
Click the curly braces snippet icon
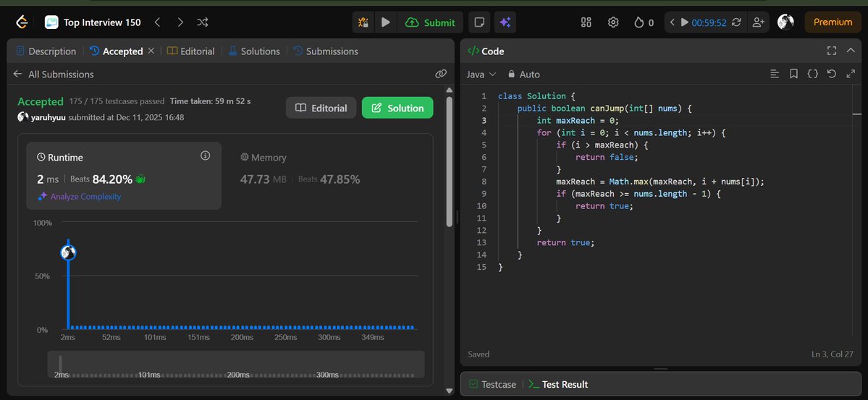(813, 74)
